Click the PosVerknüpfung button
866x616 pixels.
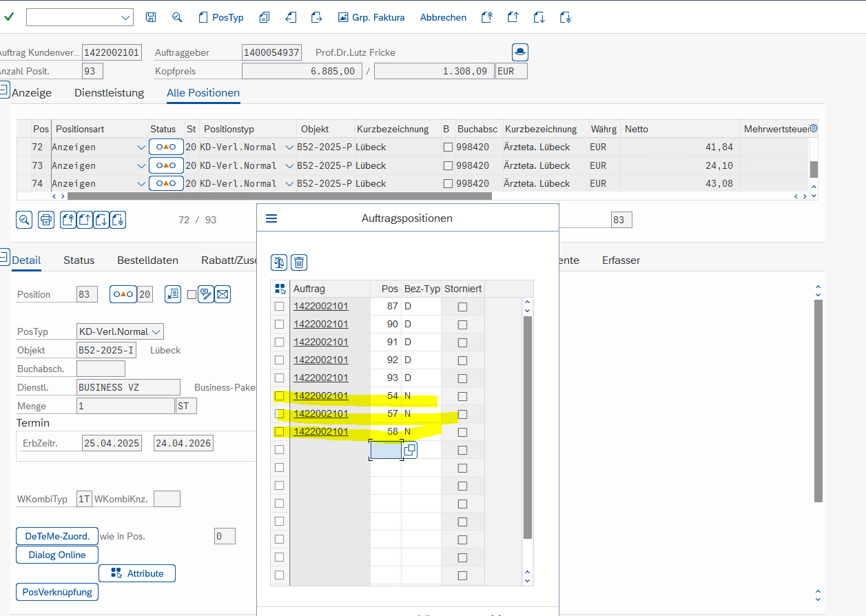pos(57,592)
